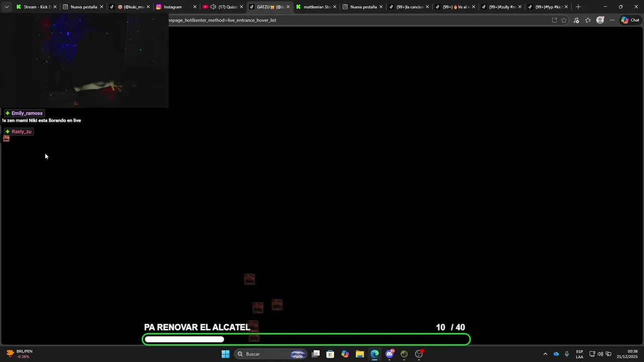Switch to the (99+) Ve al v TikTok tab

point(455,7)
